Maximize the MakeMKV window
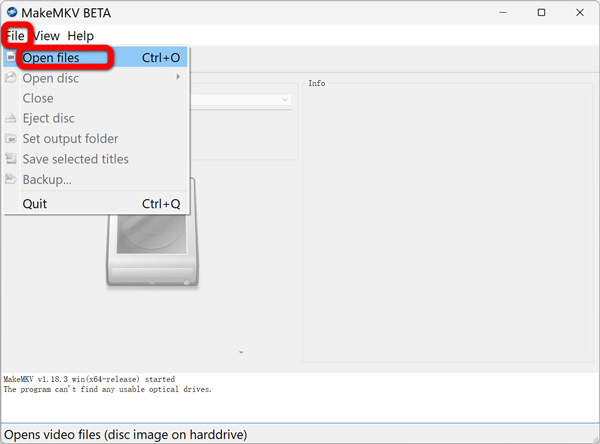Screen dimensions: 600x444 click(541, 13)
